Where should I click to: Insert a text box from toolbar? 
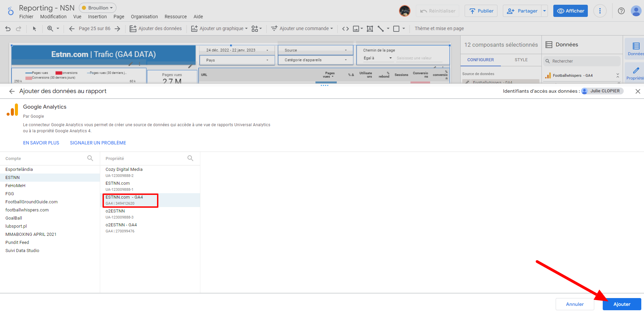click(x=370, y=29)
